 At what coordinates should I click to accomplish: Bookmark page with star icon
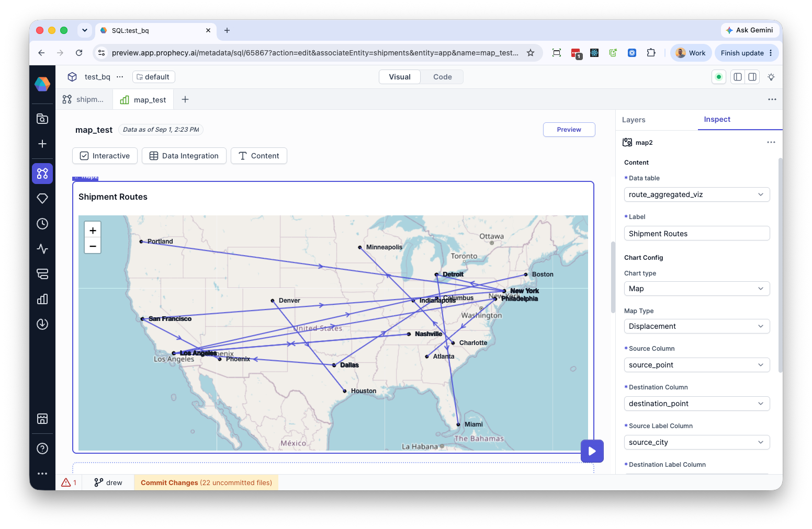531,53
